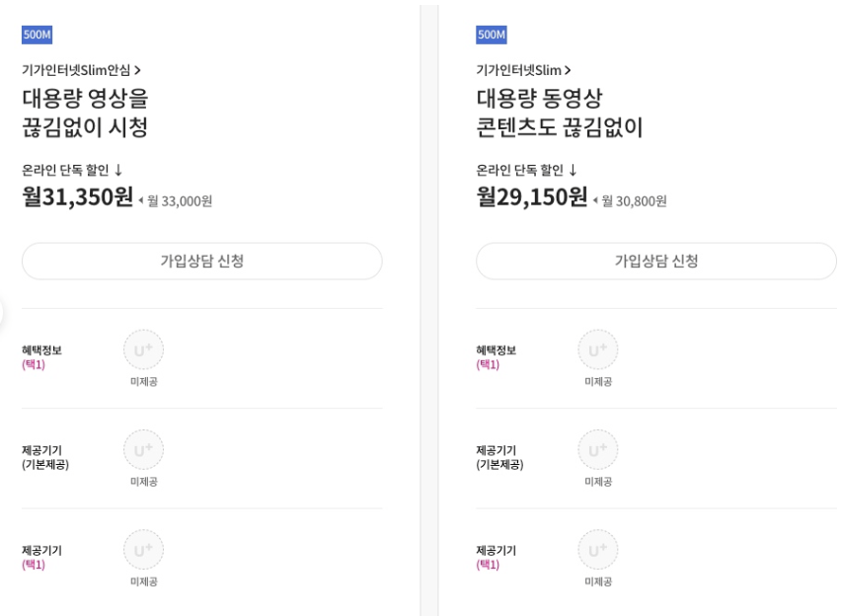Click the original price 월 33,000원
The width and height of the screenshot is (841, 616).
point(180,201)
